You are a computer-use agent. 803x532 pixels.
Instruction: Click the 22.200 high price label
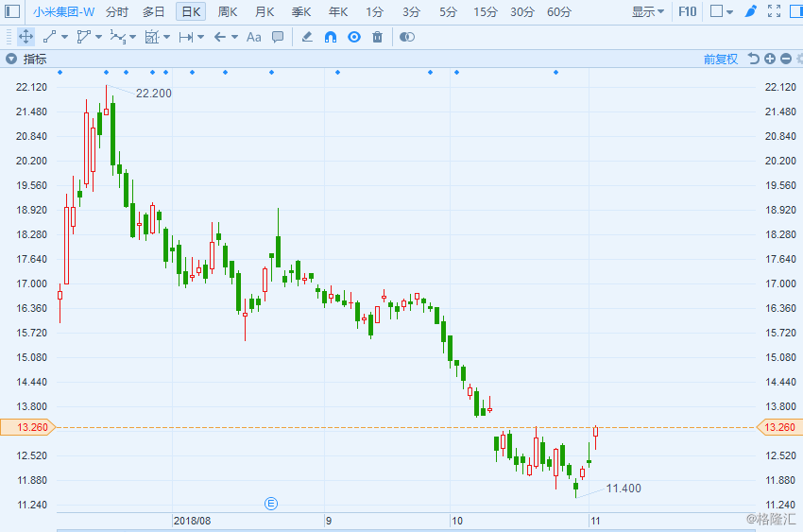[154, 94]
